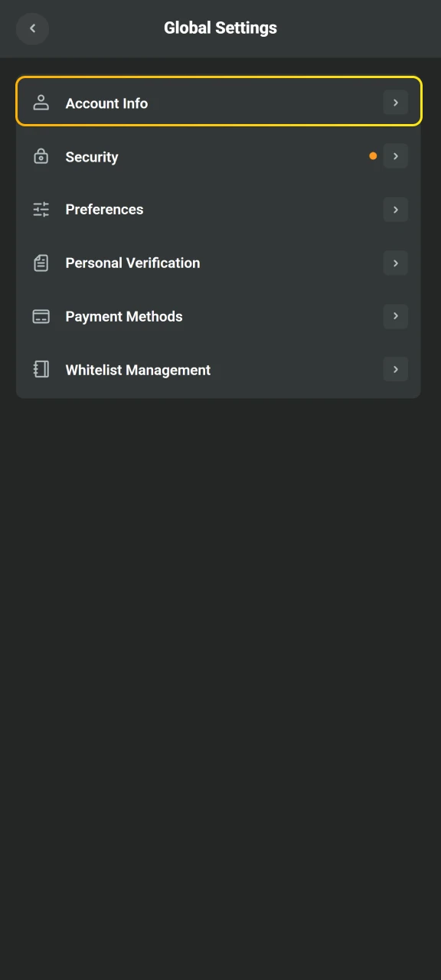Screen dimensions: 441x980
Task: Click the Account Info person icon
Action: pyautogui.click(x=41, y=102)
